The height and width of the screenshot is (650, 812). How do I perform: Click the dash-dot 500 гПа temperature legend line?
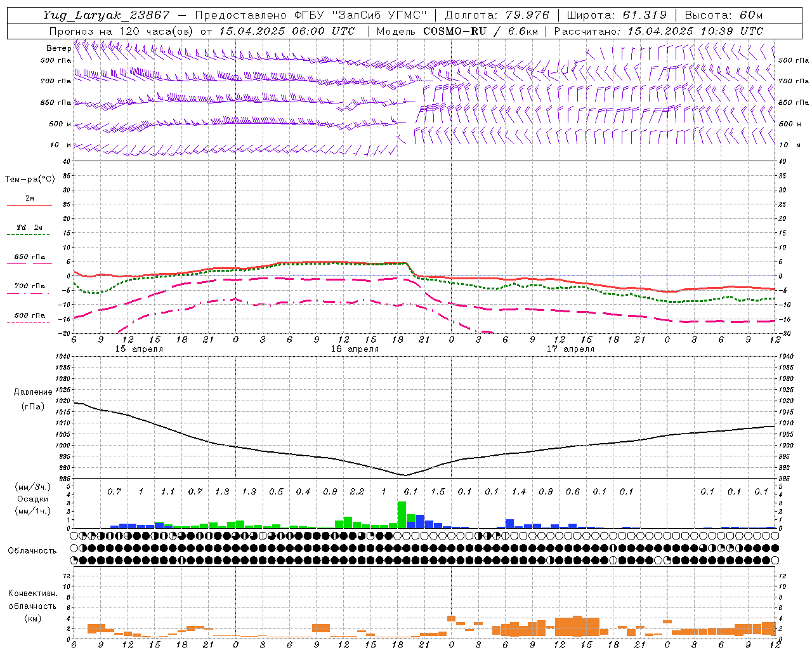tap(28, 323)
